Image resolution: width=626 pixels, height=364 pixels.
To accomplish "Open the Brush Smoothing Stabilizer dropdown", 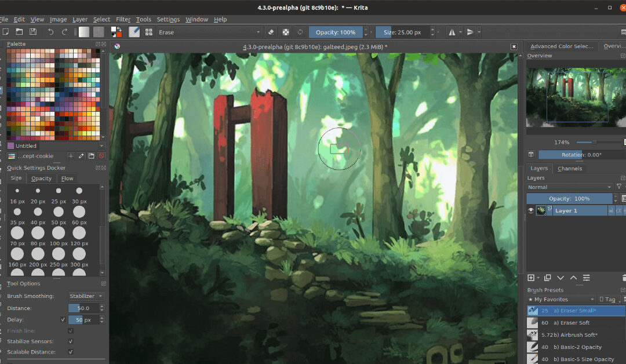I will 86,296.
